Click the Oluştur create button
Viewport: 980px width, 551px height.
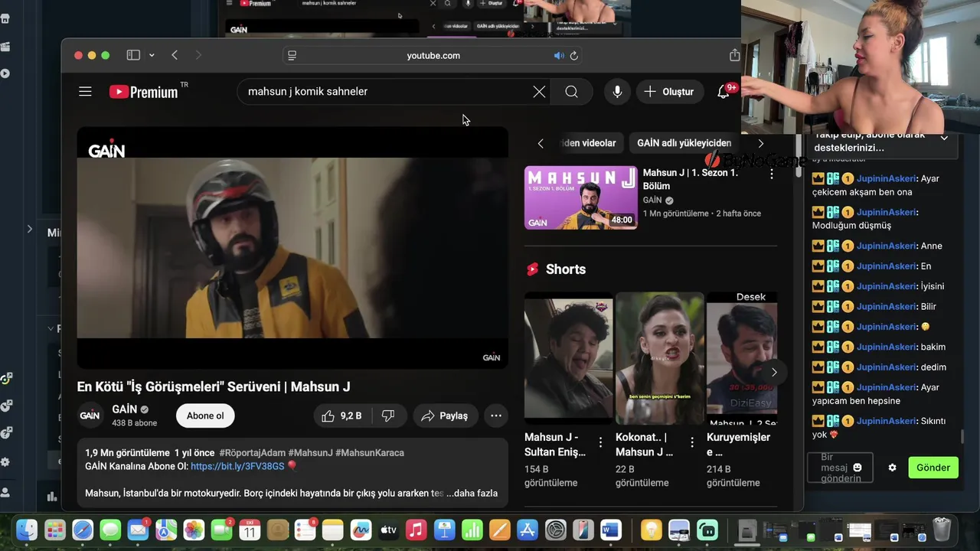tap(669, 92)
